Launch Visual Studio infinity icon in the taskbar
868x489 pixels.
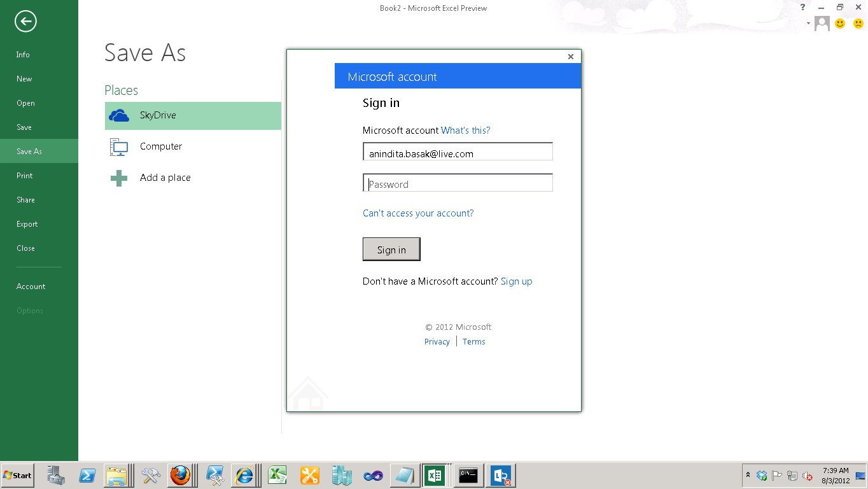(373, 475)
